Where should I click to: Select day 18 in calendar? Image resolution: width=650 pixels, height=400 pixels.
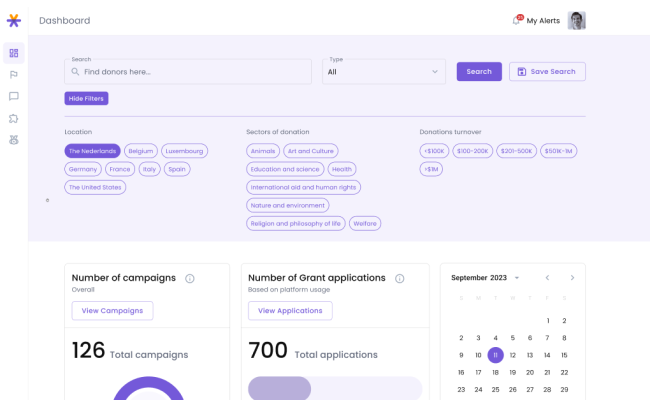click(495, 373)
